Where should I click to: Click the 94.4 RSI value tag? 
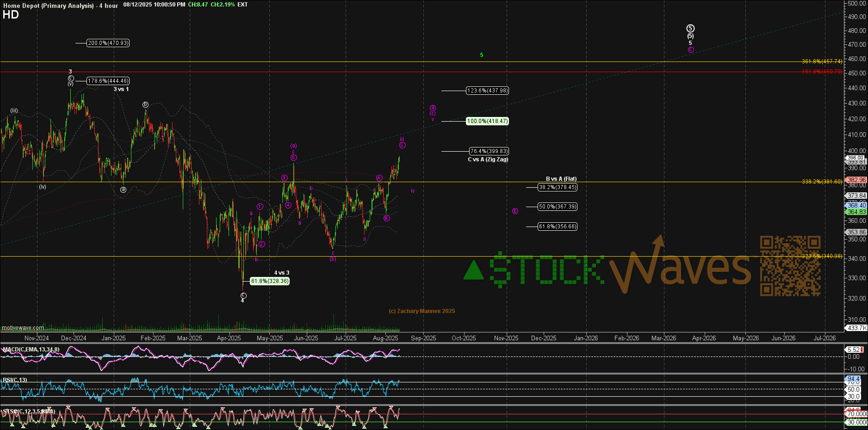853,379
